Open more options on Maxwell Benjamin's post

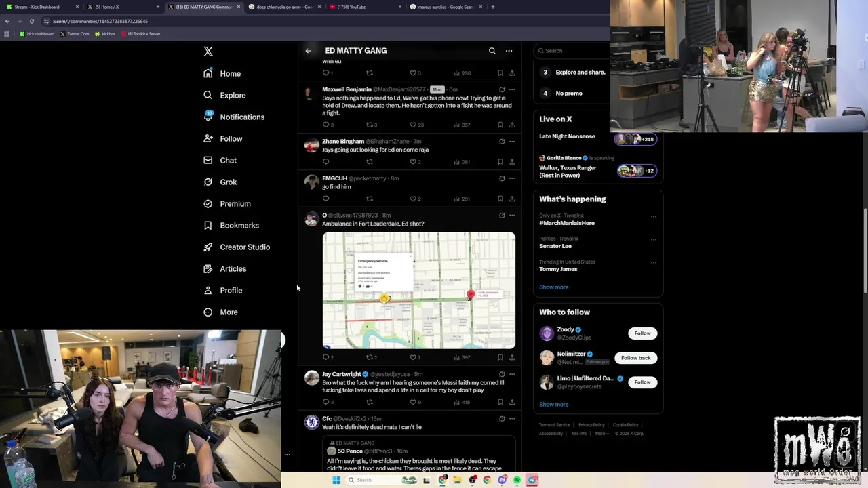[x=512, y=89]
